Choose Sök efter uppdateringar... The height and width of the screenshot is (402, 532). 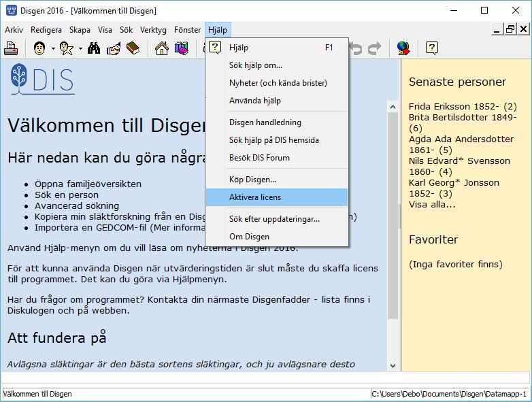point(277,219)
